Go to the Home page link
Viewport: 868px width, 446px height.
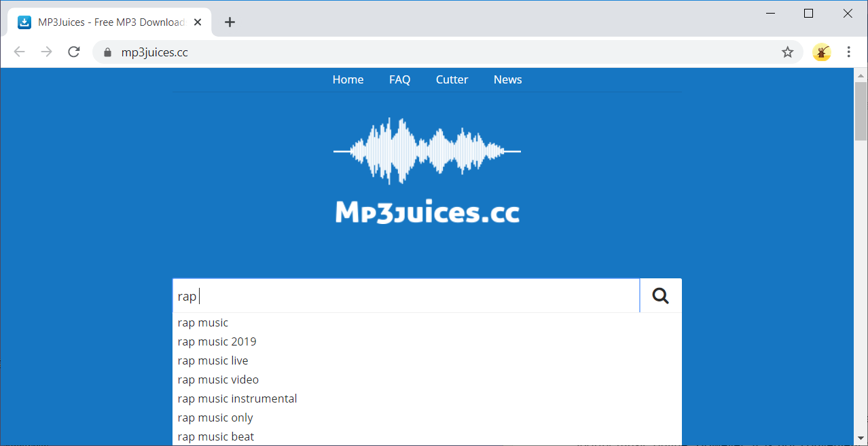click(348, 79)
